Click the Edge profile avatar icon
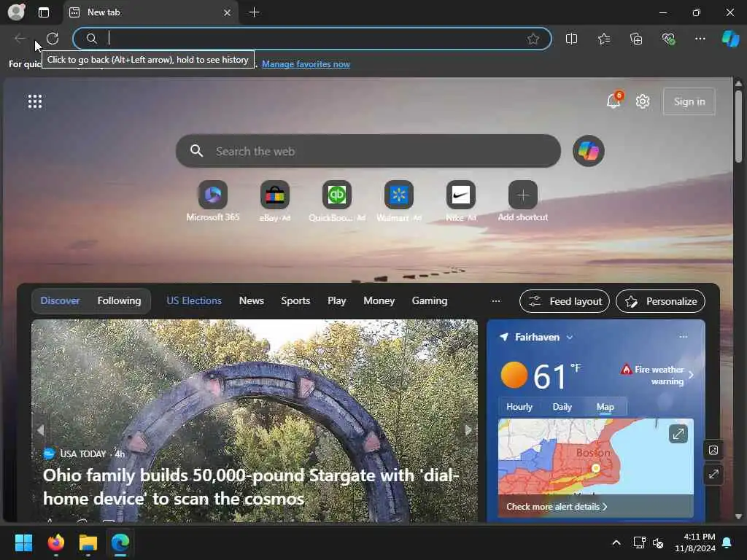Image resolution: width=747 pixels, height=560 pixels. click(x=16, y=12)
